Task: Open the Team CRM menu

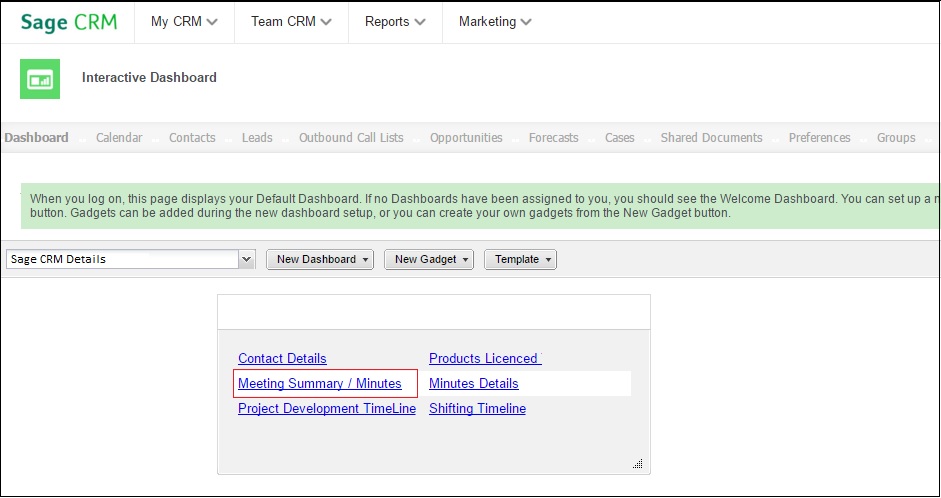Action: pyautogui.click(x=291, y=22)
